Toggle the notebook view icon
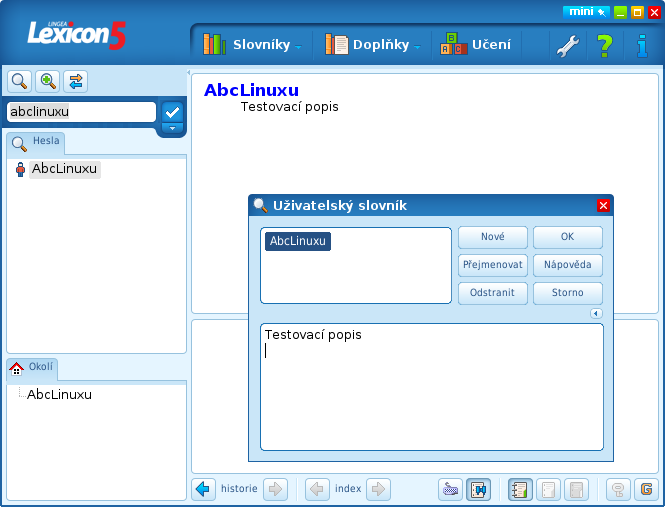Screen dimensions: 665x507 (x=520, y=489)
